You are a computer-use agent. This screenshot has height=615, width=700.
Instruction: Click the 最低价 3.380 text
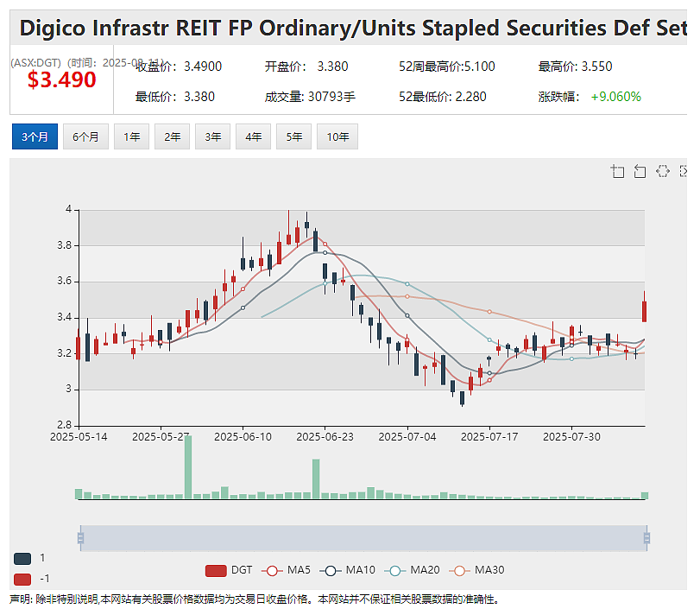[175, 97]
